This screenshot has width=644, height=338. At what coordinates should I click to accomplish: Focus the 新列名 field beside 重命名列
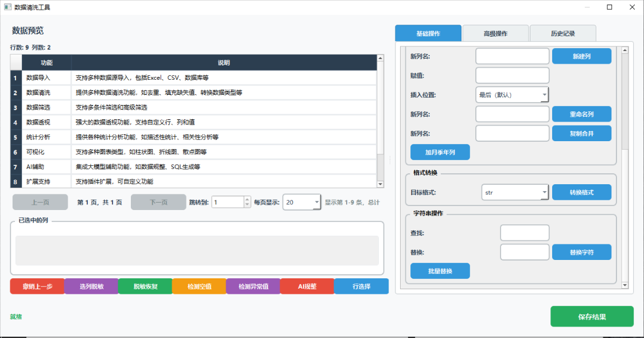pyautogui.click(x=512, y=114)
